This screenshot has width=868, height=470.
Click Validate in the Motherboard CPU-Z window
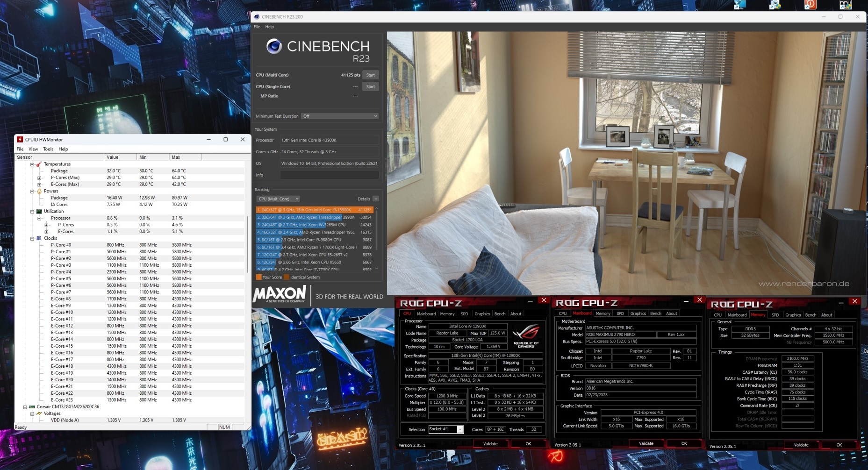coord(646,443)
